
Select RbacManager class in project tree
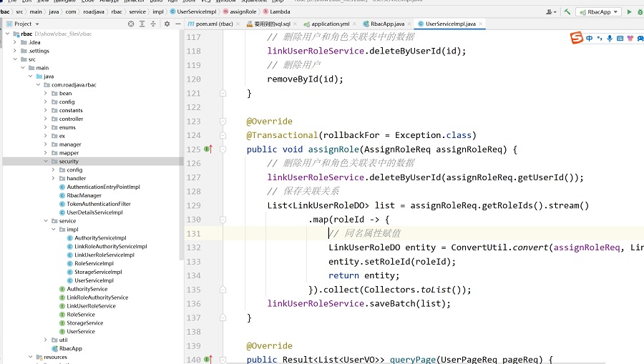pyautogui.click(x=84, y=195)
